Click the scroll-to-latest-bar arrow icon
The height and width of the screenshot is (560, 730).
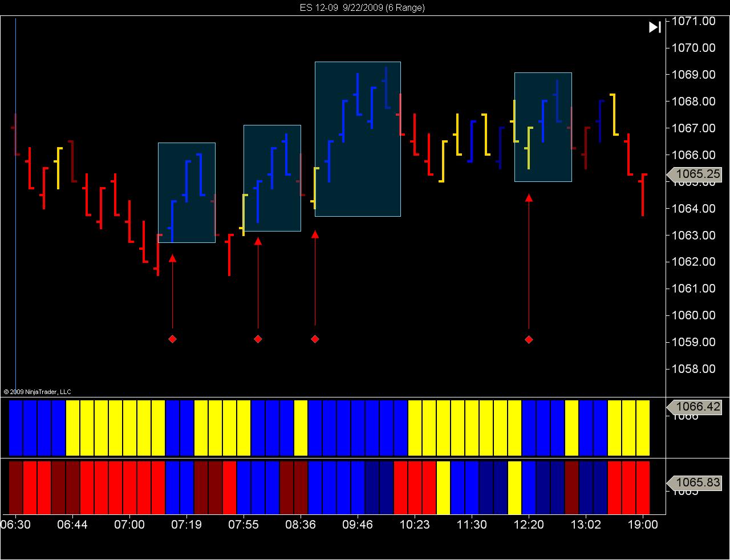[x=655, y=27]
